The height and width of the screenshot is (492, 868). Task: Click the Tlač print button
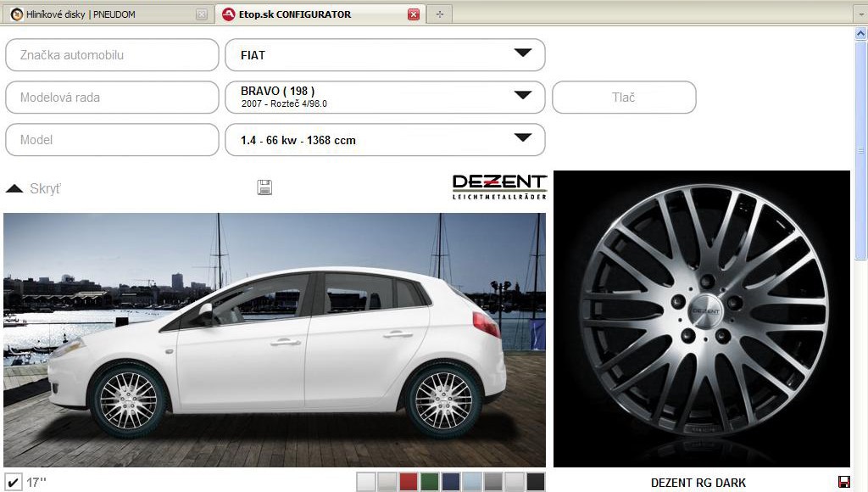[623, 98]
